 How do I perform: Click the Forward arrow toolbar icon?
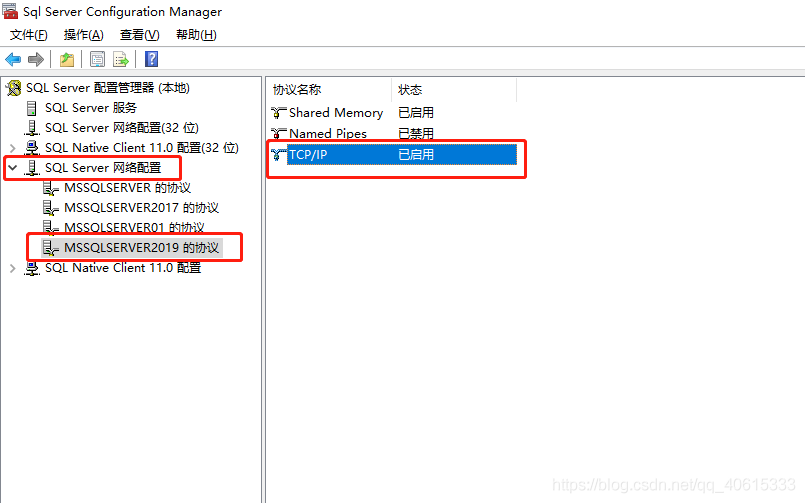pos(36,60)
